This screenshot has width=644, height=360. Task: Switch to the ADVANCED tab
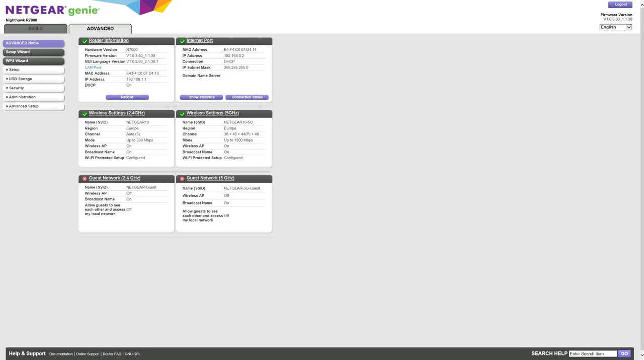[100, 29]
